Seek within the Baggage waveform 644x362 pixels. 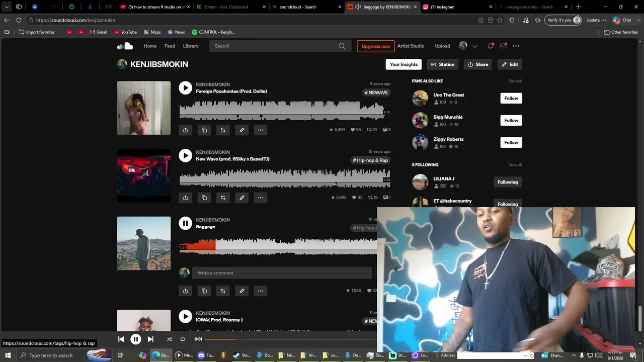278,246
